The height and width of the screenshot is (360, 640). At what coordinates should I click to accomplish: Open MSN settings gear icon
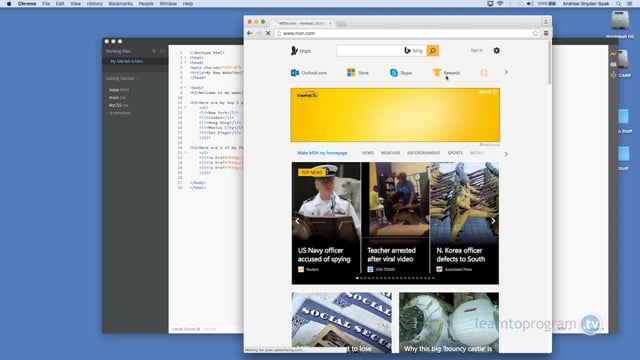click(x=496, y=51)
